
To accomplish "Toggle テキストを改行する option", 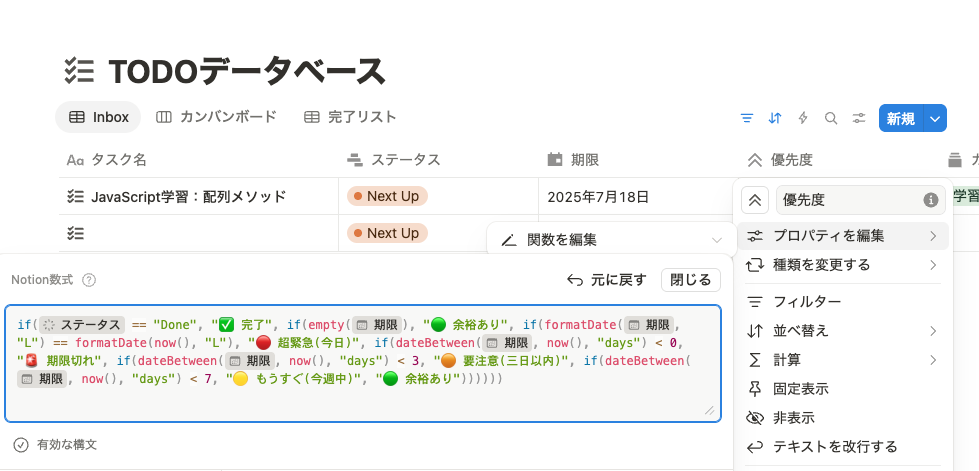I will (x=842, y=447).
